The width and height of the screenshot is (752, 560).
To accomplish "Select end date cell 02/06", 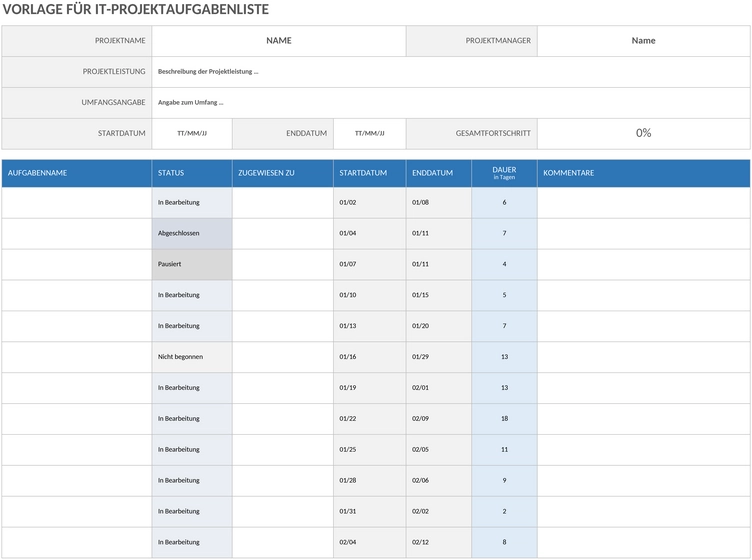I will pyautogui.click(x=439, y=480).
